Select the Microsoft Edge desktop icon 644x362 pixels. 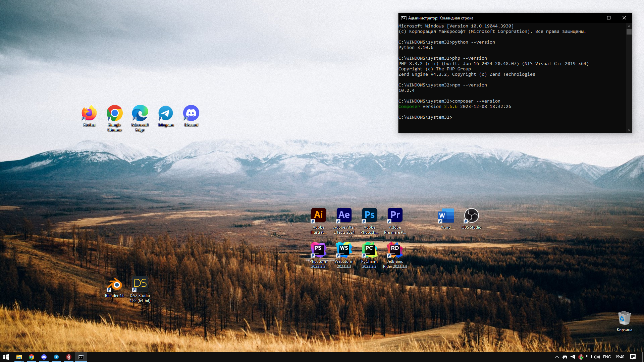click(140, 118)
